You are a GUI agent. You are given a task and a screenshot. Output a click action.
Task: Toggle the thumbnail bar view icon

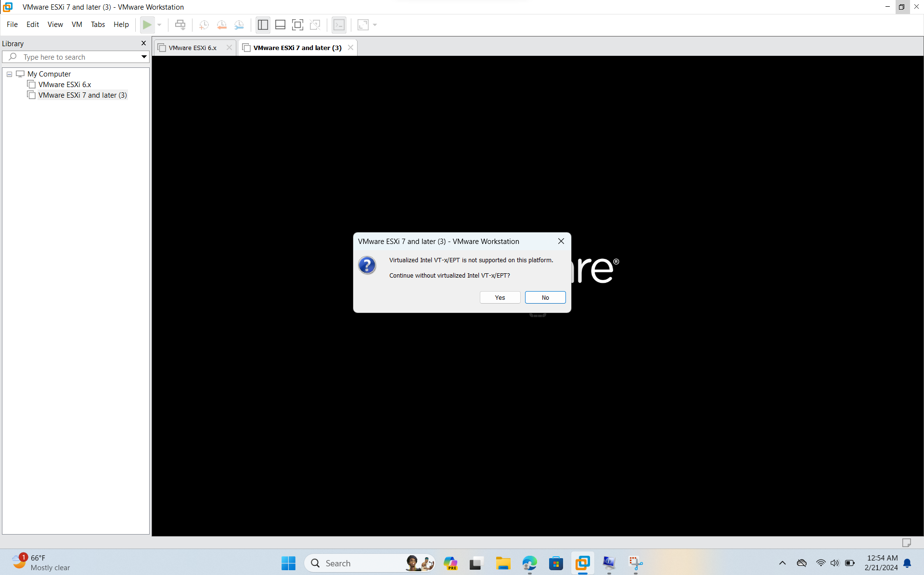click(x=280, y=25)
